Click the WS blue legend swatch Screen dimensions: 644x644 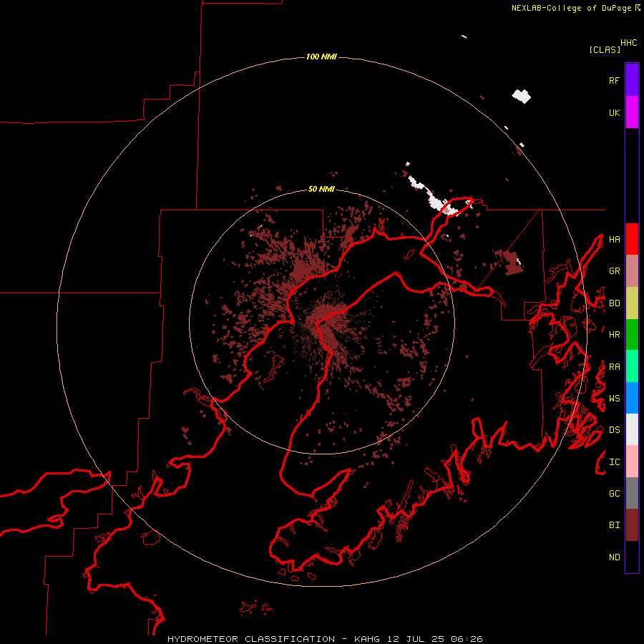coord(632,398)
